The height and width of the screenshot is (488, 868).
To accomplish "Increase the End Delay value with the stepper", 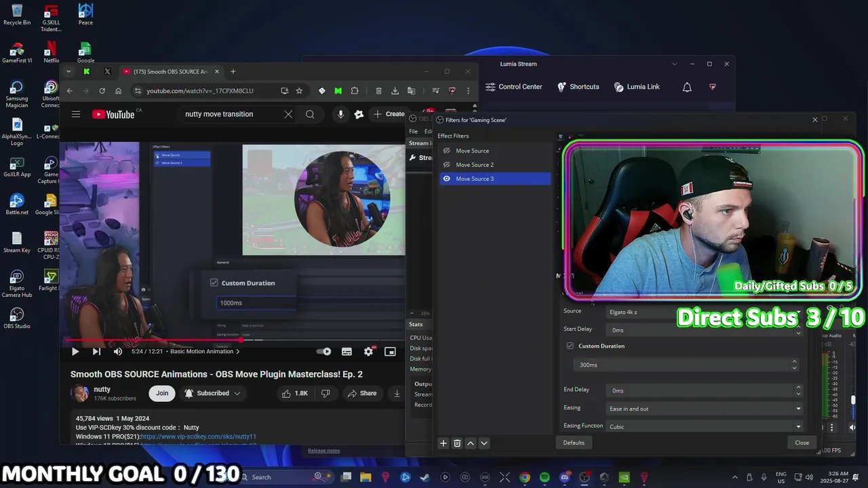I will (x=798, y=387).
